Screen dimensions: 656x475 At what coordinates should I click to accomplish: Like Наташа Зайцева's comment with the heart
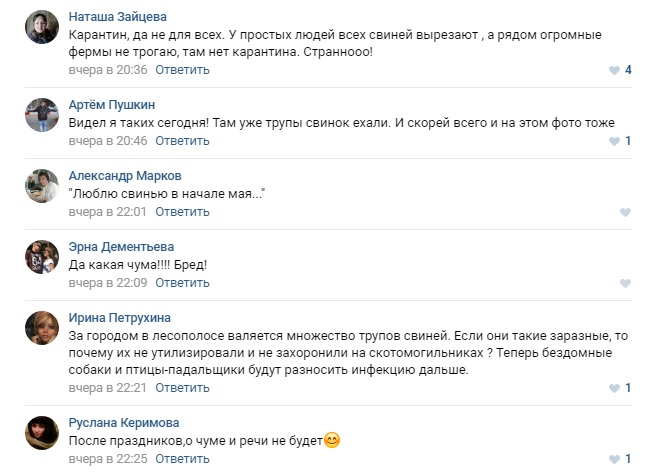(x=614, y=70)
